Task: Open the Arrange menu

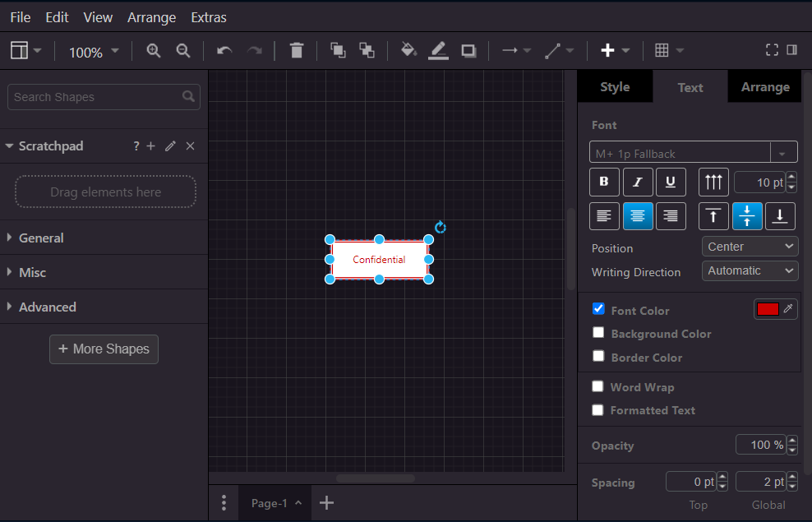Action: coord(152,17)
